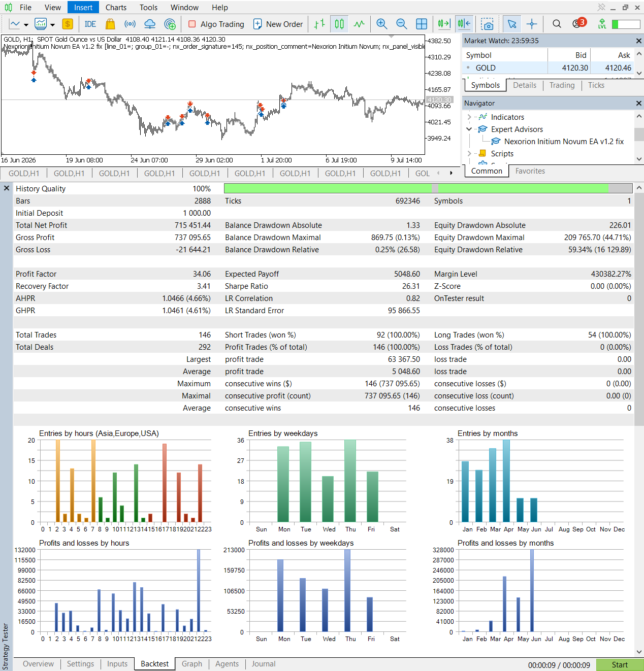Viewport: 644px width, 671px height.
Task: Zoom in the chart
Action: [x=382, y=24]
